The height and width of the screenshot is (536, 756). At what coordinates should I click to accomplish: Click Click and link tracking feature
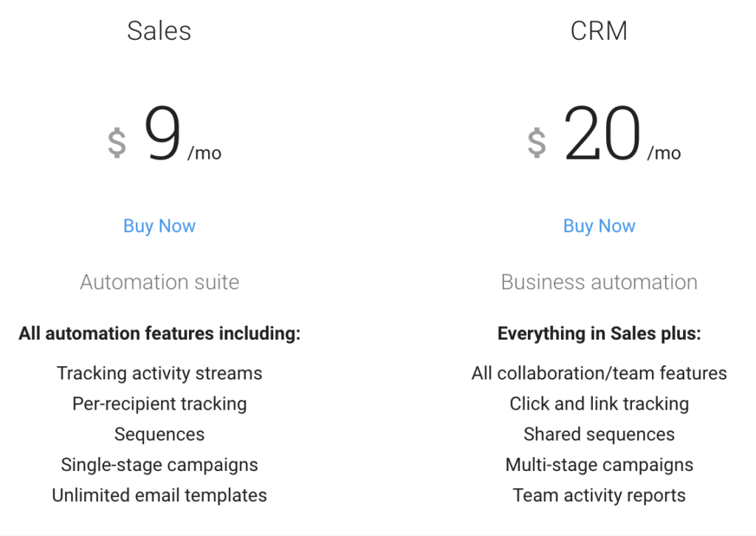[599, 404]
